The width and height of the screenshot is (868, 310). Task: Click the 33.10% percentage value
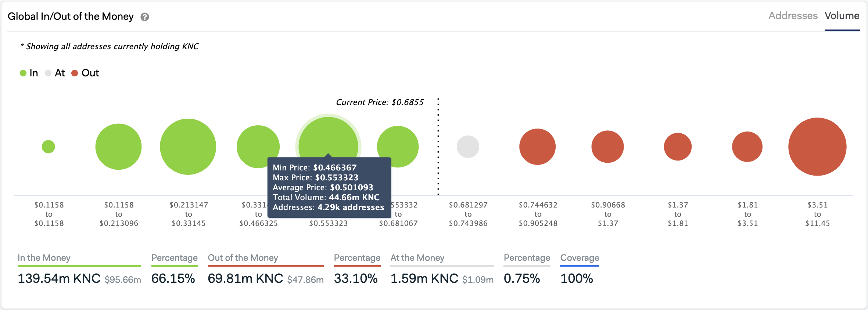coord(356,278)
